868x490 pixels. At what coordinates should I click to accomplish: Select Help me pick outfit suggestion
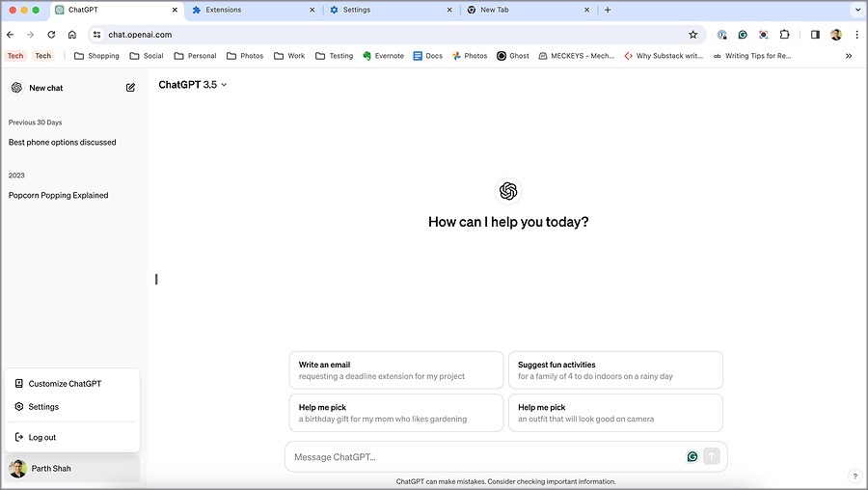(x=615, y=413)
